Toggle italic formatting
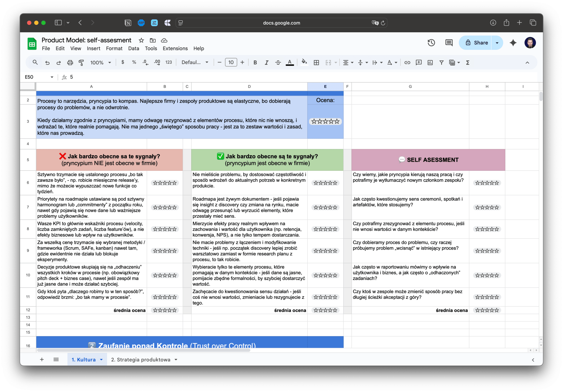The height and width of the screenshot is (392, 563). click(x=266, y=62)
